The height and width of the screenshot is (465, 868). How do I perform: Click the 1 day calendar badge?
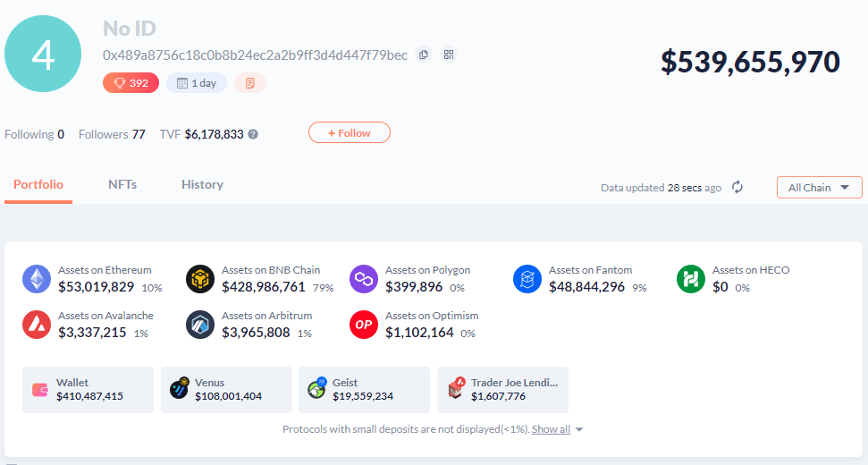click(197, 83)
